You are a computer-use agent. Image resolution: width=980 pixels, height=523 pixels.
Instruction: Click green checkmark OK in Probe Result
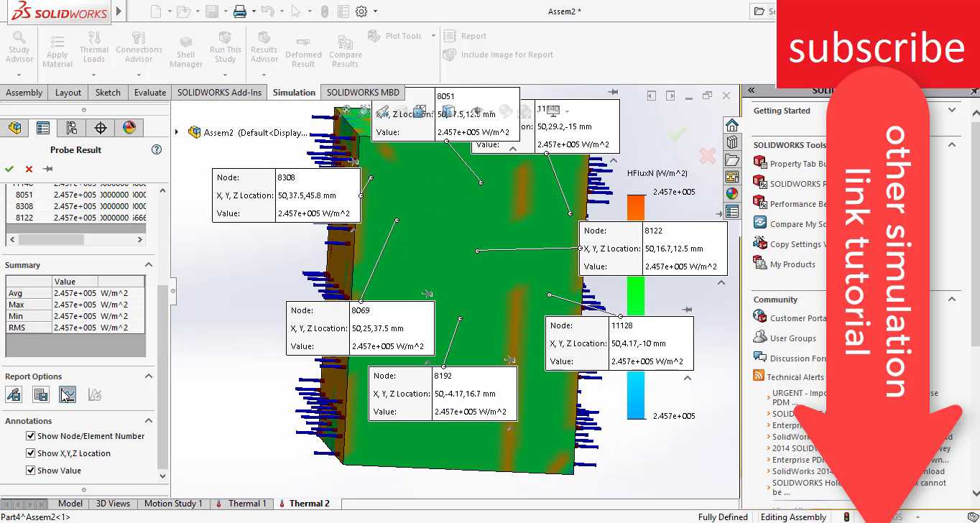point(9,169)
